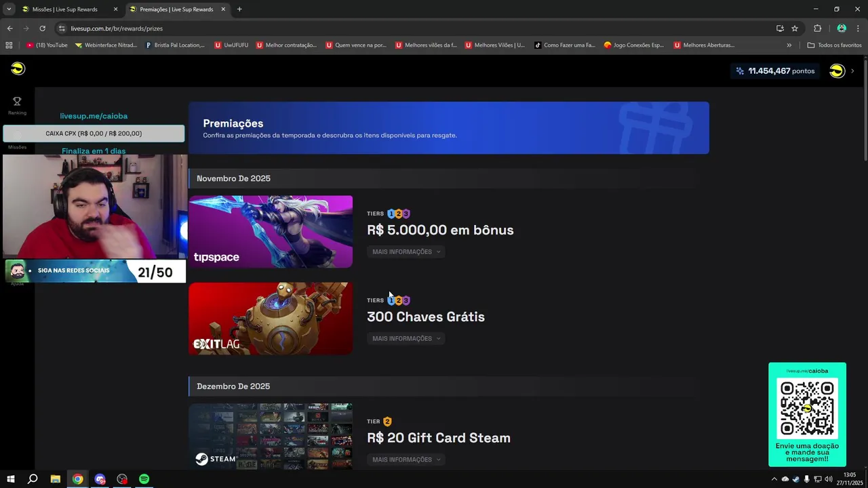Open the Todos os favoritos folder
This screenshot has width=868, height=488.
(834, 45)
